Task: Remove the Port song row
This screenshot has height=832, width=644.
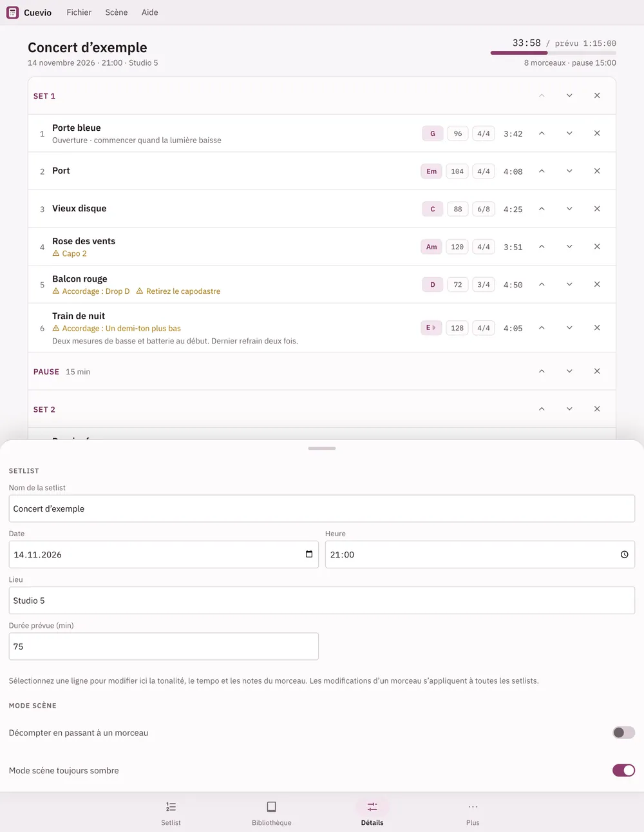Action: 597,171
